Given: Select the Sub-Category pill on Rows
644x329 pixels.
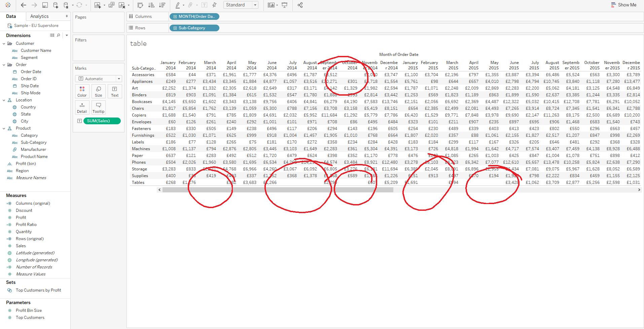Looking at the screenshot, I should [x=194, y=28].
